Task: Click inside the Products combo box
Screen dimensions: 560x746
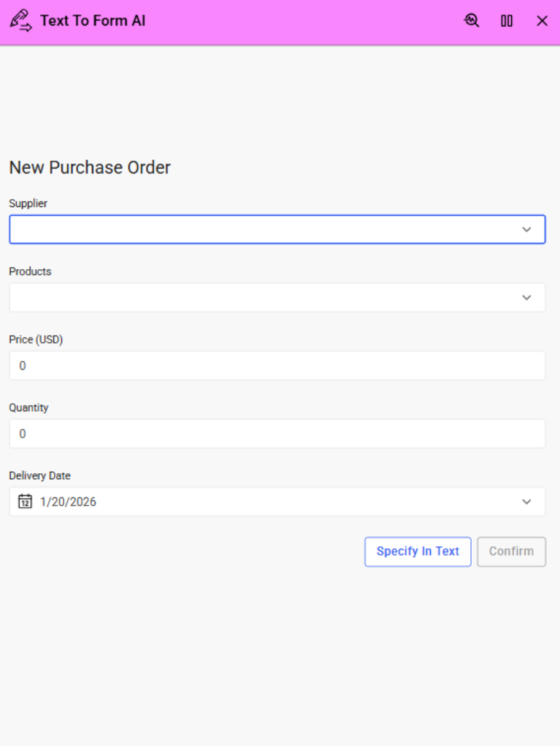Action: click(262, 298)
